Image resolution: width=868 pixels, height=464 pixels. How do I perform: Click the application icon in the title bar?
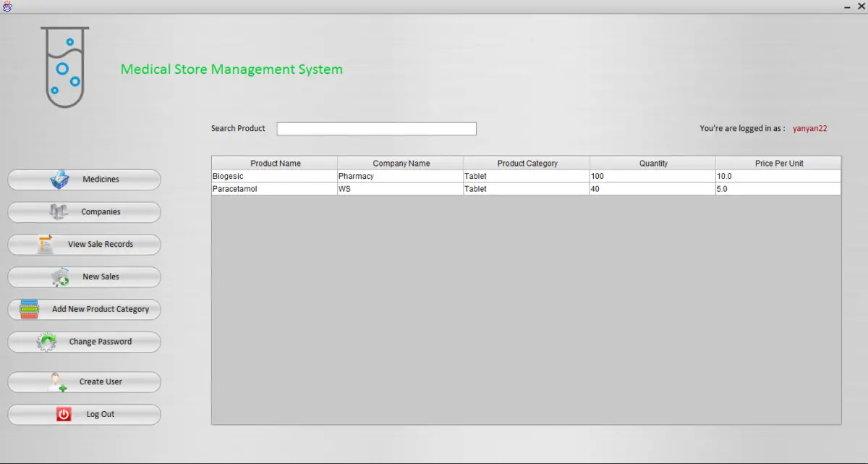click(7, 6)
